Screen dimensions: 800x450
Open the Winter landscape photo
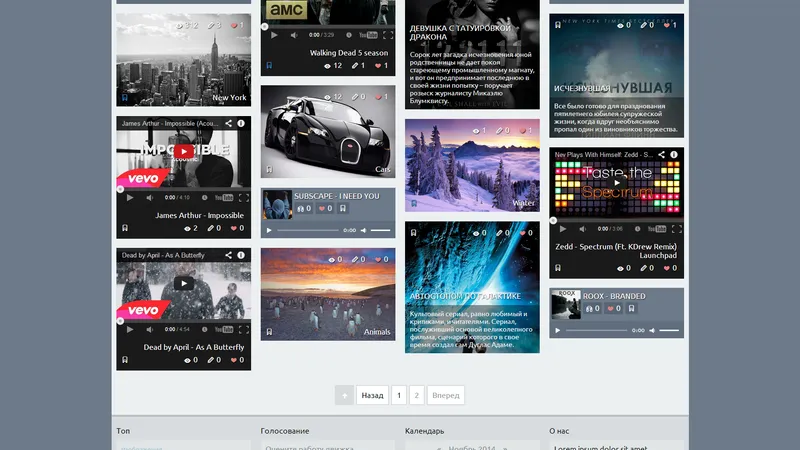(472, 165)
